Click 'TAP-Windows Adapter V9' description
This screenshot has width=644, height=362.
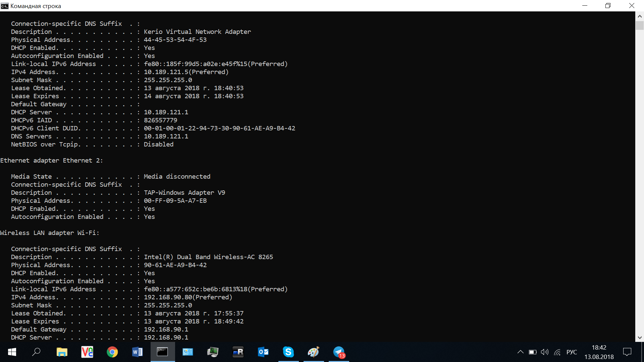(x=184, y=192)
